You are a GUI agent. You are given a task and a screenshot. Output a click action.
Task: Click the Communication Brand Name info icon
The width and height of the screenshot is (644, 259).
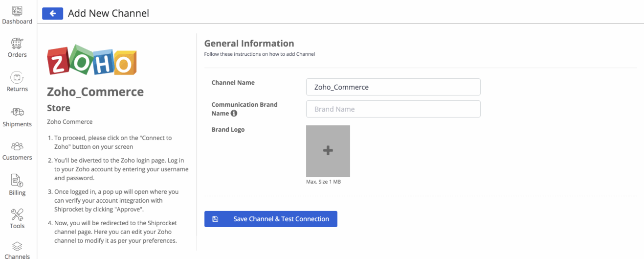click(x=234, y=114)
